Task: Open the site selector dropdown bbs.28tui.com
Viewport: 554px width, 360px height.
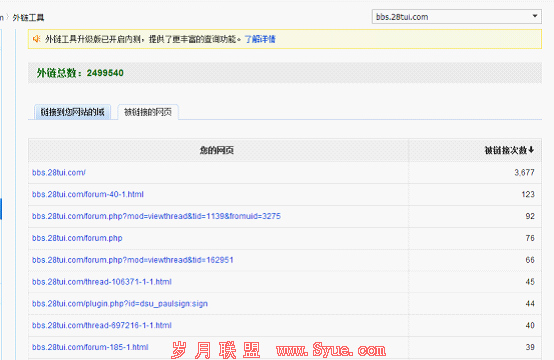Action: click(456, 17)
